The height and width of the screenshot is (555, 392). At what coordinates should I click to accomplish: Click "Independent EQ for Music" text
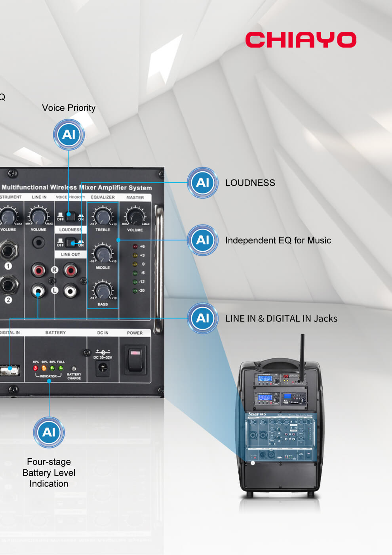(x=278, y=240)
